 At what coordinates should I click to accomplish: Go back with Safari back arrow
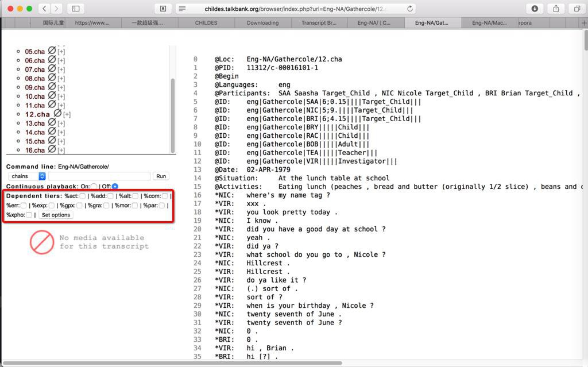point(44,9)
